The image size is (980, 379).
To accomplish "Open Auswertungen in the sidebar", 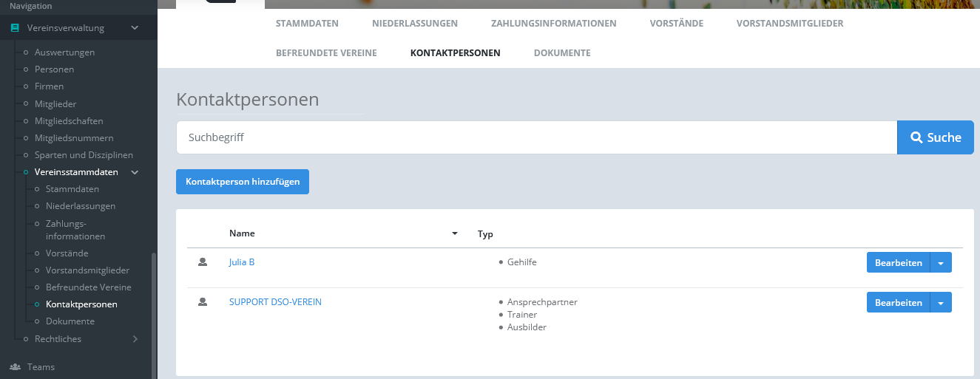I will (x=64, y=52).
